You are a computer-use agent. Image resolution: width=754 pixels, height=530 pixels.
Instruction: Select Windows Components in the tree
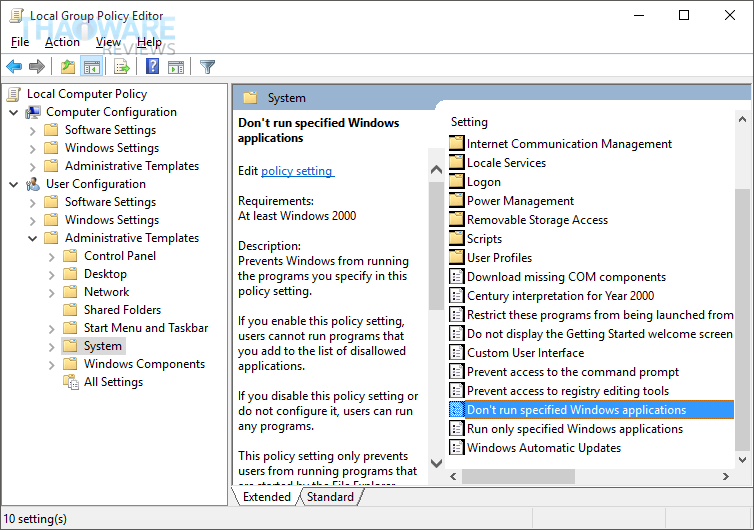[x=144, y=364]
